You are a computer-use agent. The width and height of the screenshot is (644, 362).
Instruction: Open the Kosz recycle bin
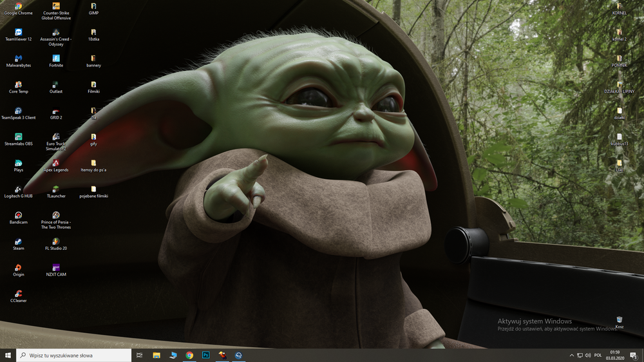620,323
